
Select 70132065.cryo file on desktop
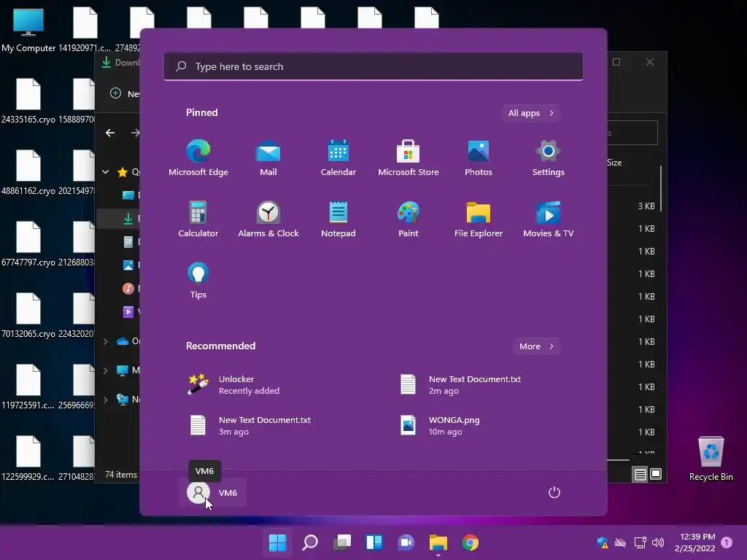[x=28, y=315]
